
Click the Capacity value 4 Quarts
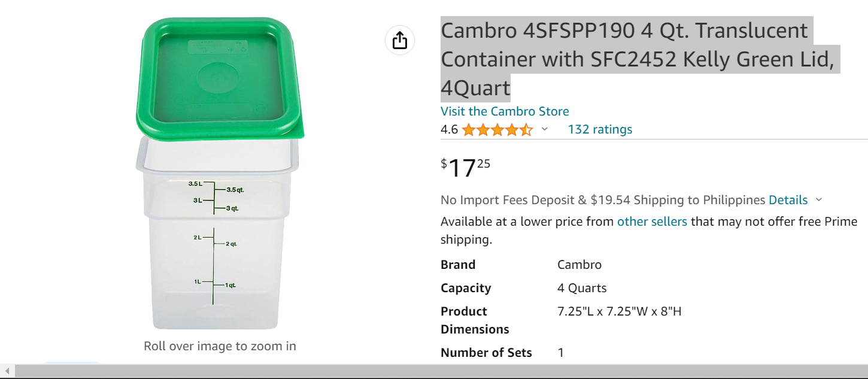coord(582,288)
